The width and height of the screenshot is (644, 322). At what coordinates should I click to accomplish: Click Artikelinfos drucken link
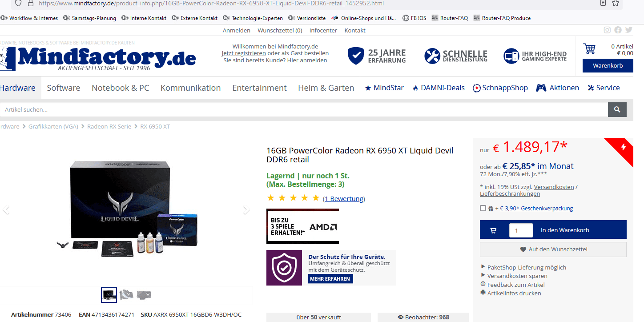click(514, 293)
